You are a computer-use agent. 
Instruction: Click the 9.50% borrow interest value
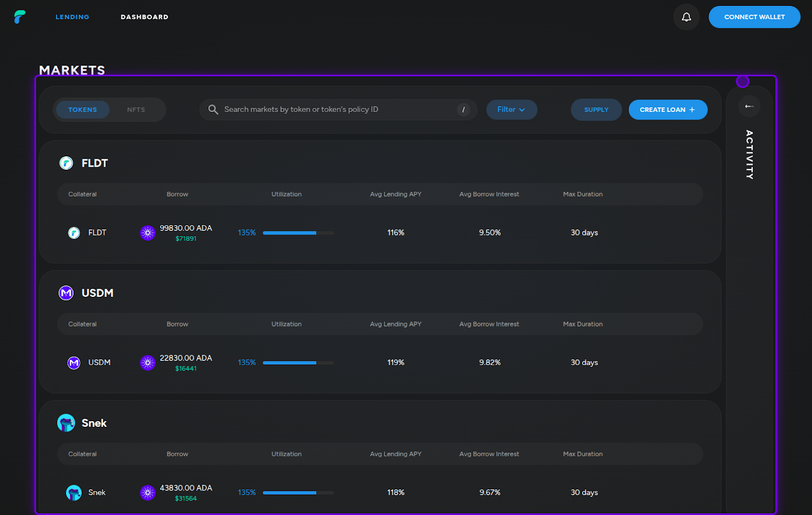490,233
